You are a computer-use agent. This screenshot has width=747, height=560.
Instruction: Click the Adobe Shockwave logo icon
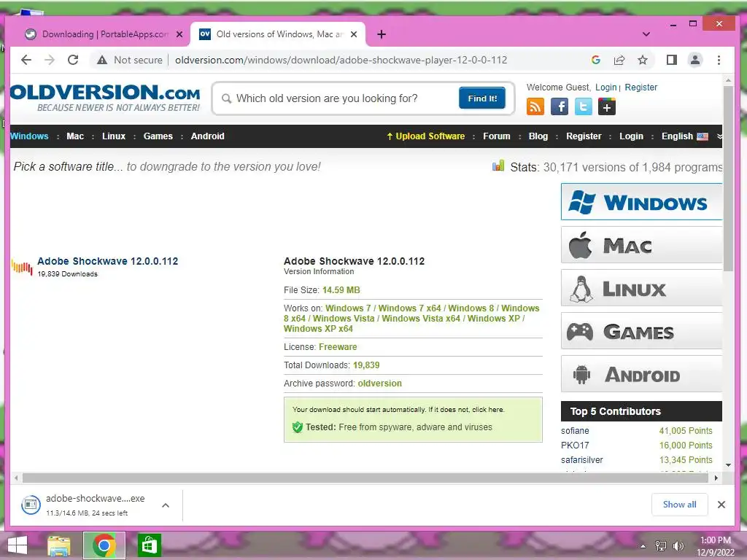coord(22,267)
